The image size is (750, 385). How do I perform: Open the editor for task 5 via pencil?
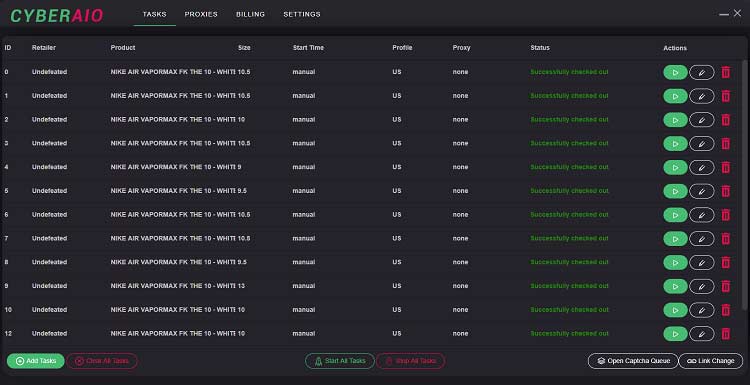(x=702, y=191)
